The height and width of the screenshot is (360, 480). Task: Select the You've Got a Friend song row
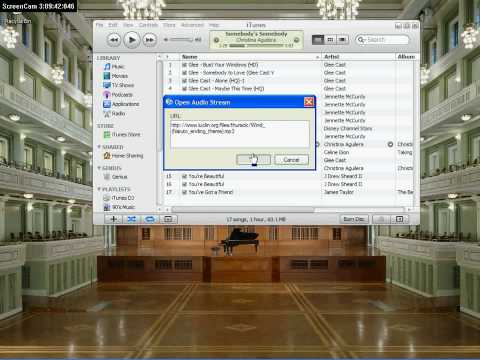[x=289, y=192]
